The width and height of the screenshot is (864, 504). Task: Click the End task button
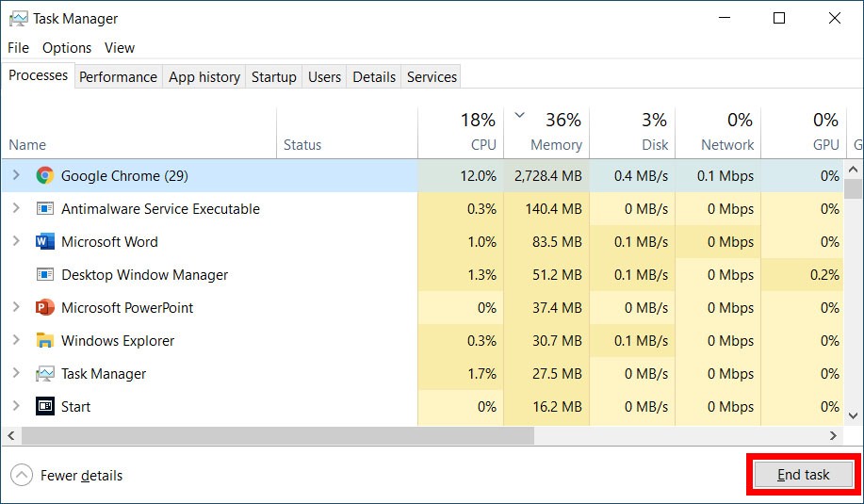point(803,475)
